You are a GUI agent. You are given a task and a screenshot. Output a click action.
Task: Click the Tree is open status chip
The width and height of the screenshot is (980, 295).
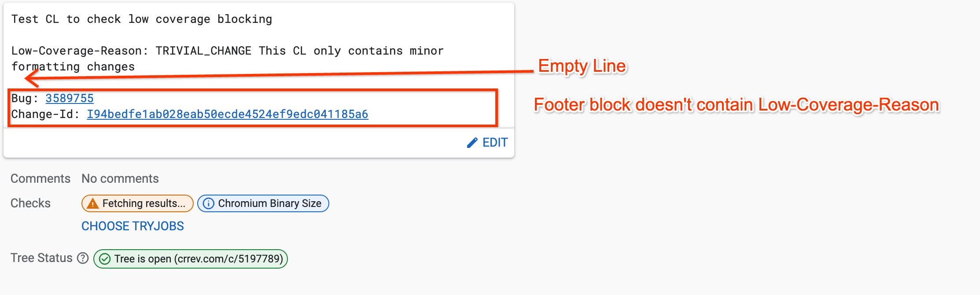(191, 259)
